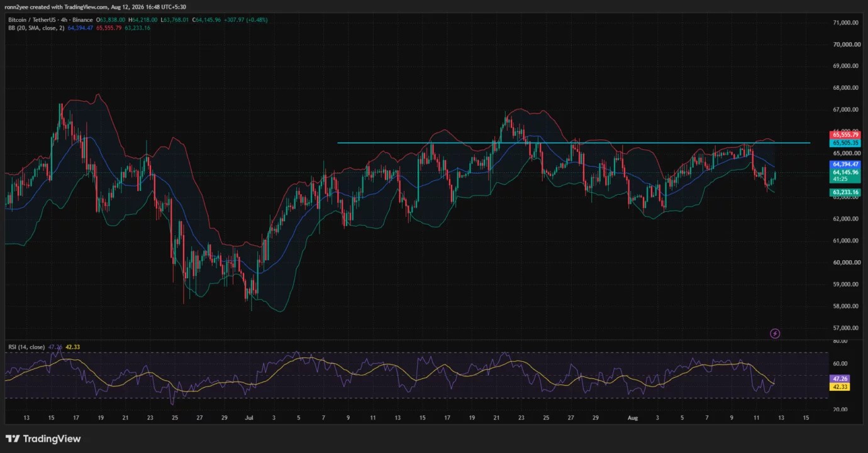Click the 57,000.00 price axis label
Image resolution: width=868 pixels, height=453 pixels.
pos(845,328)
